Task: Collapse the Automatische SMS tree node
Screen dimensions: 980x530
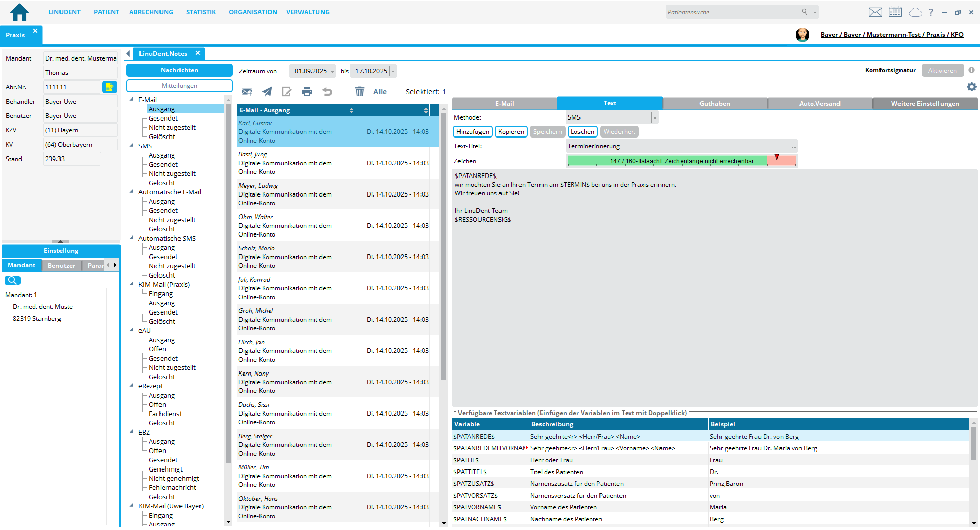Action: click(132, 239)
